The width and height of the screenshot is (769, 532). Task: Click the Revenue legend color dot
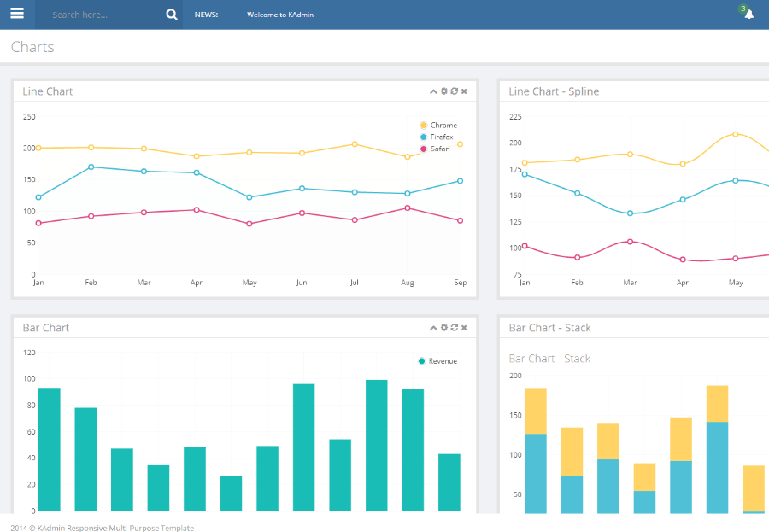(422, 361)
